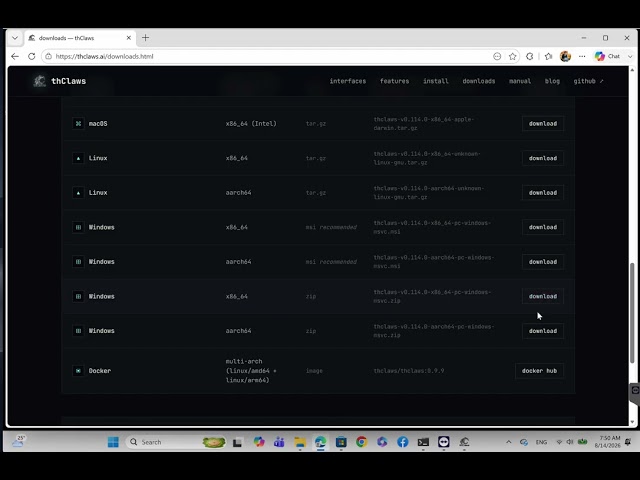Image resolution: width=640 pixels, height=480 pixels.
Task: Select the multi-arch linux/amd64 text
Action: pyautogui.click(x=251, y=371)
